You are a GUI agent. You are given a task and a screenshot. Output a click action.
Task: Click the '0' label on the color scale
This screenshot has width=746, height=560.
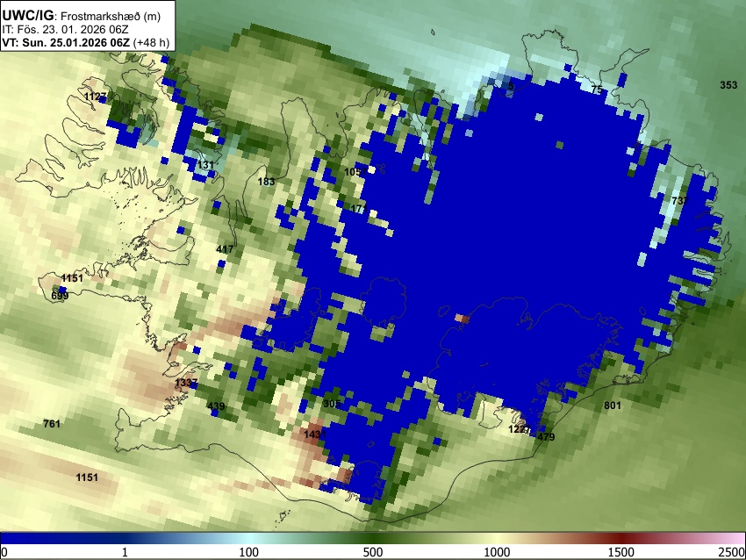pos(4,552)
